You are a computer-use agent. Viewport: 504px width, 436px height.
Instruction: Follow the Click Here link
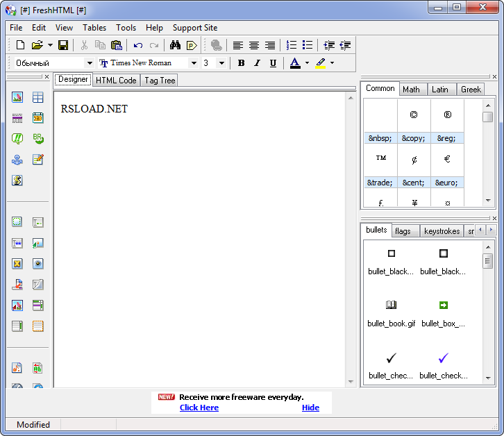click(x=199, y=408)
